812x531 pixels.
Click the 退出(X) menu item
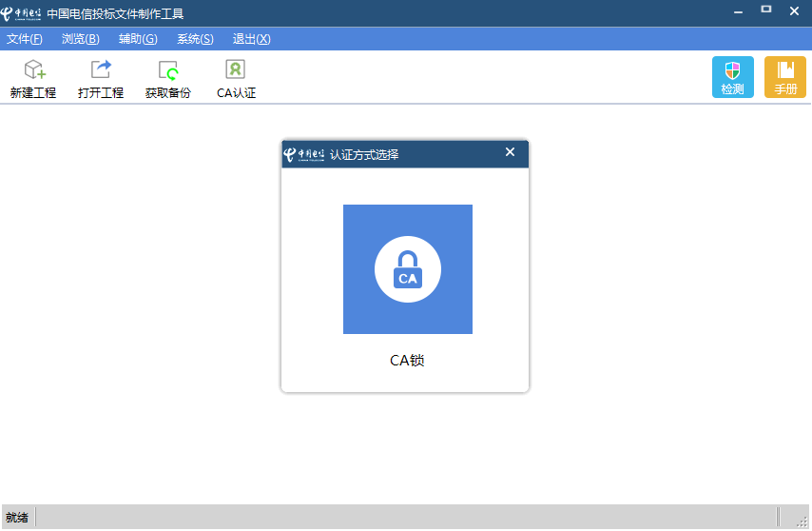pos(251,39)
